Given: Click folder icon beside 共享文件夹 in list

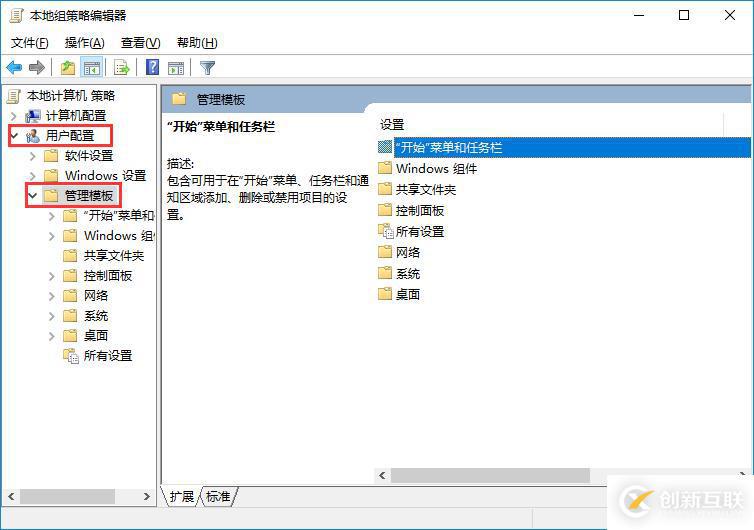Looking at the screenshot, I should point(385,189).
